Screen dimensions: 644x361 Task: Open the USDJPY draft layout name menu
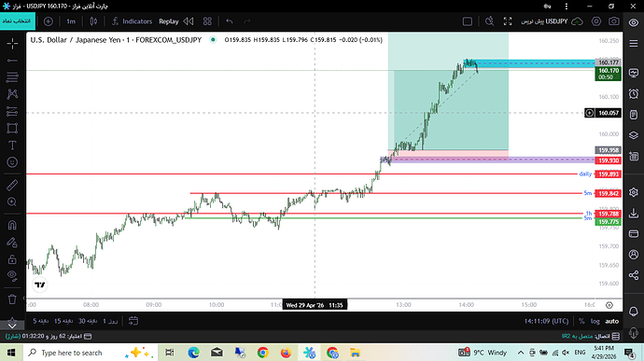[x=544, y=21]
